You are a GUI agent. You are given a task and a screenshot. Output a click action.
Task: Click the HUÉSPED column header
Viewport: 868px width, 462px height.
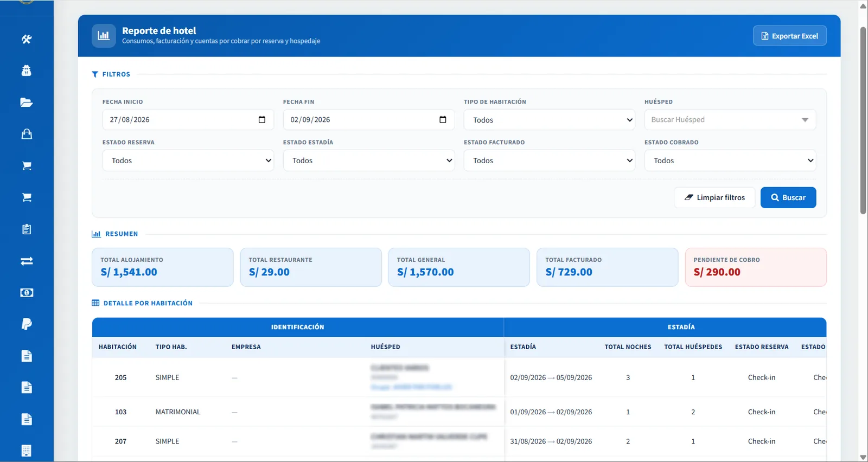click(386, 347)
